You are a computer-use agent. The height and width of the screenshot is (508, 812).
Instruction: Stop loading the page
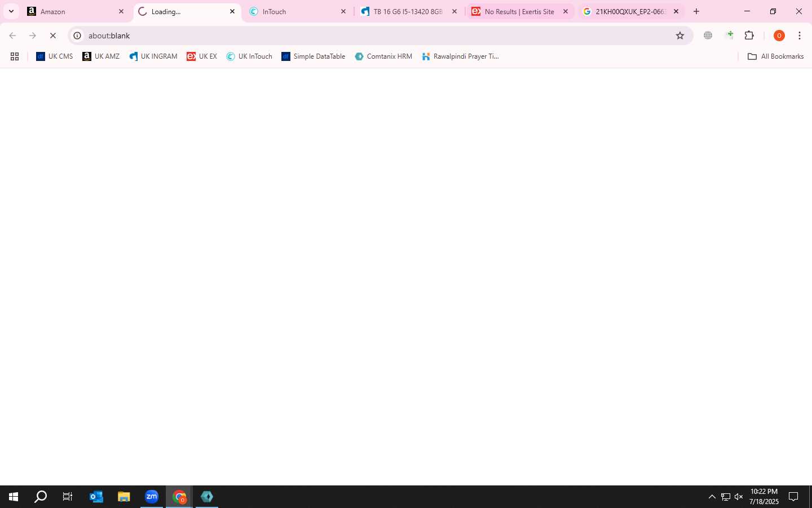point(53,36)
